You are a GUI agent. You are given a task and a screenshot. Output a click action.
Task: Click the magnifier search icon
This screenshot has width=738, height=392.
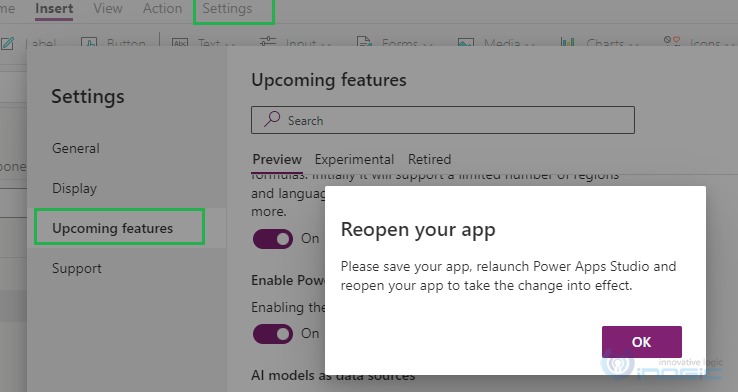click(x=272, y=119)
